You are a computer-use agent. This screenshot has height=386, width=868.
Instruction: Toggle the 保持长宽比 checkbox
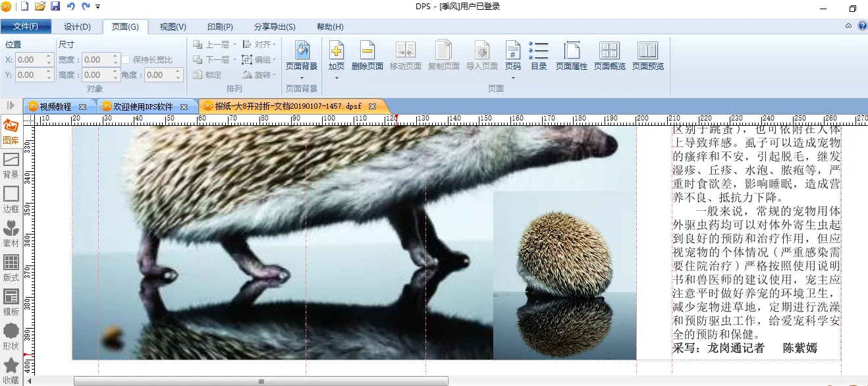point(126,60)
